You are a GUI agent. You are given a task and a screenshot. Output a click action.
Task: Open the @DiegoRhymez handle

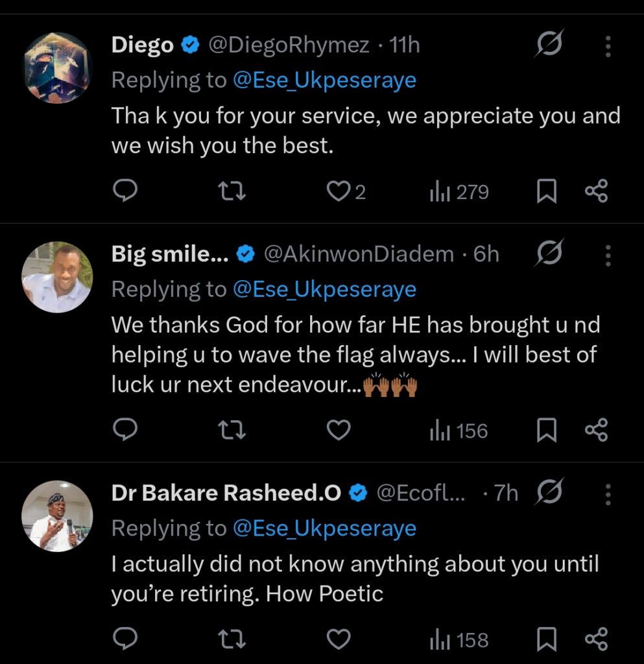[x=288, y=45]
